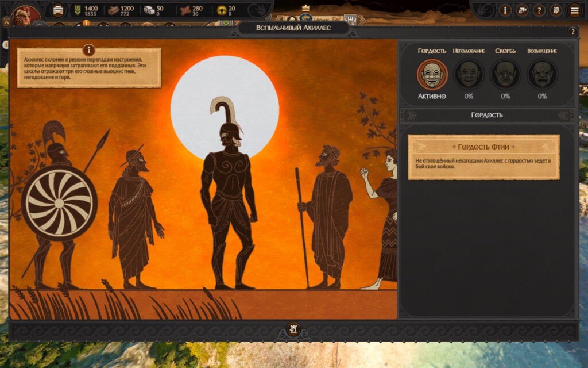
Task: Open the top-right information button
Action: [x=505, y=10]
